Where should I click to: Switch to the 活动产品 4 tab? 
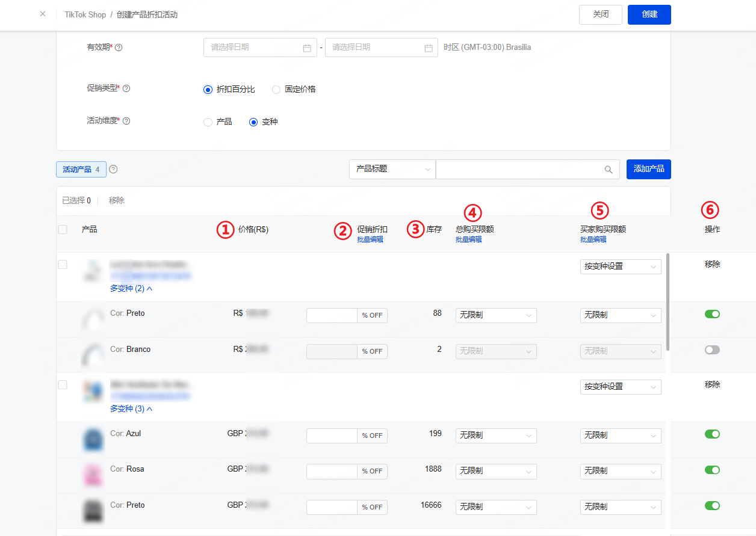[81, 170]
